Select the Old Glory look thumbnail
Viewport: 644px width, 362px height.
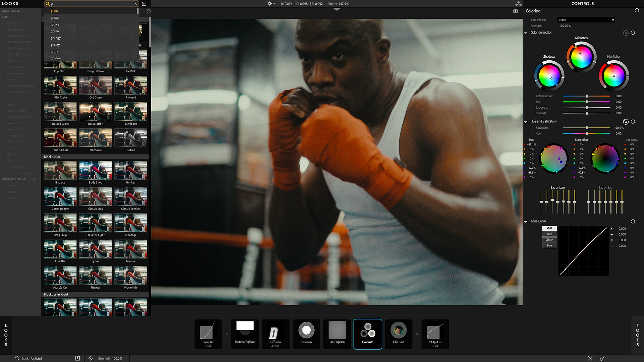[x=95, y=86]
